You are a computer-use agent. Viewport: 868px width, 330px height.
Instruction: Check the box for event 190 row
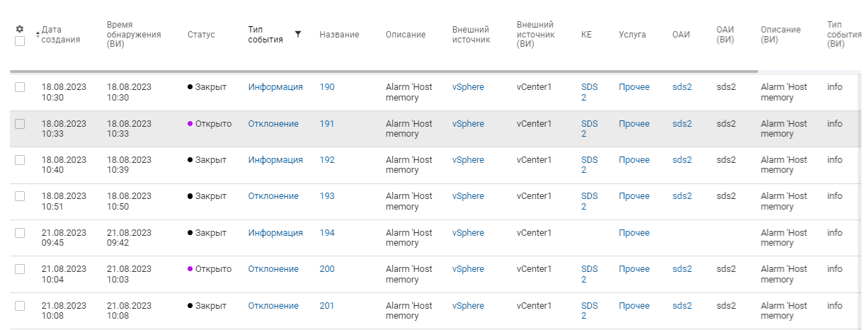click(x=20, y=86)
